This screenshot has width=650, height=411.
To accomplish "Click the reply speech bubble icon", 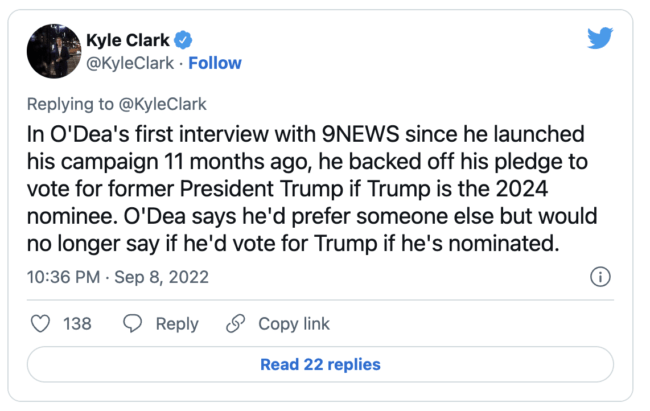I will coord(132,324).
